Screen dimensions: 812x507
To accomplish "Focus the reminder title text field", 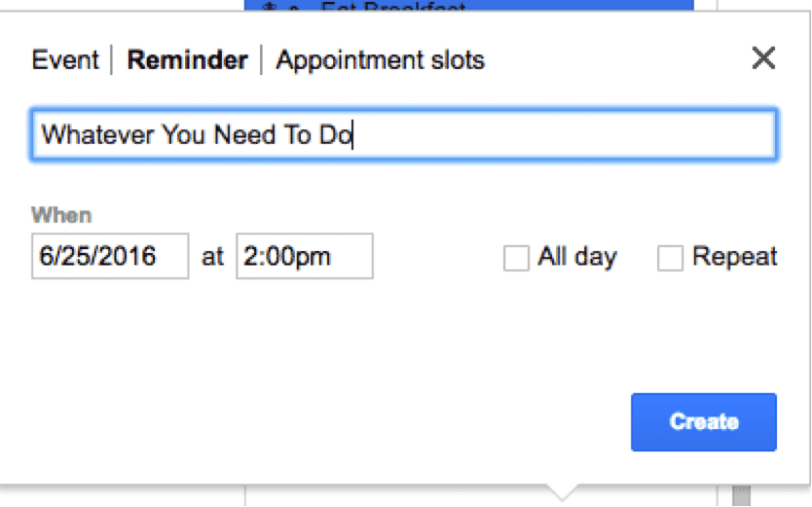I will point(404,134).
